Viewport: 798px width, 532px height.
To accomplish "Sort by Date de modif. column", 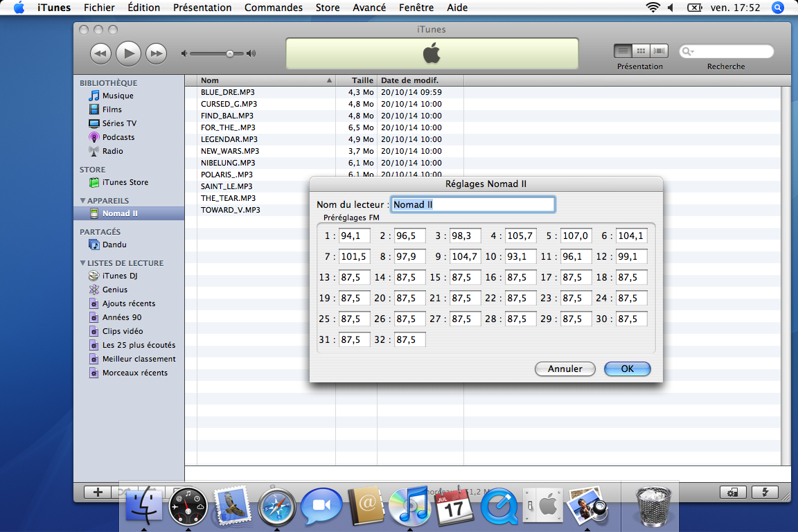I will tap(420, 80).
